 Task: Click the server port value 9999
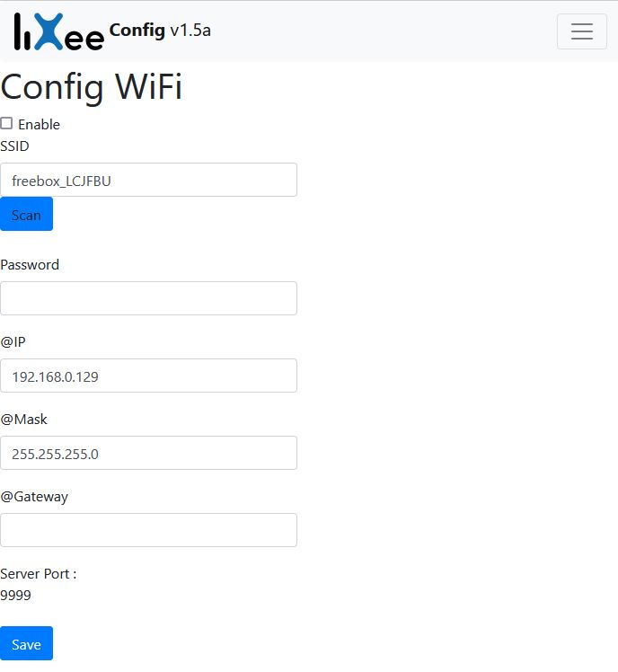(x=15, y=595)
